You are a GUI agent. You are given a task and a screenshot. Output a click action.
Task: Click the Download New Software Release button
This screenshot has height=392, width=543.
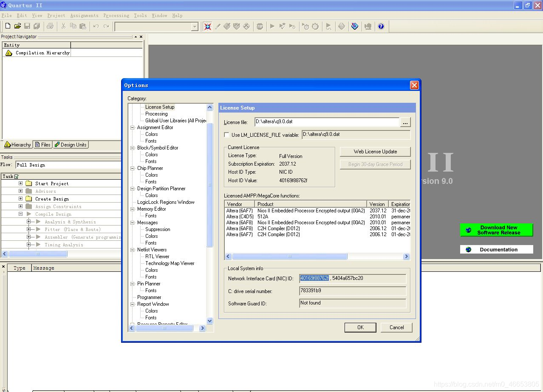496,230
